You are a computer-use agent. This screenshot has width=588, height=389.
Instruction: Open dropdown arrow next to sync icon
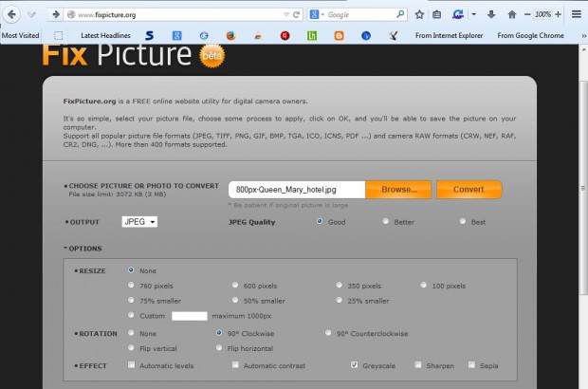(473, 14)
